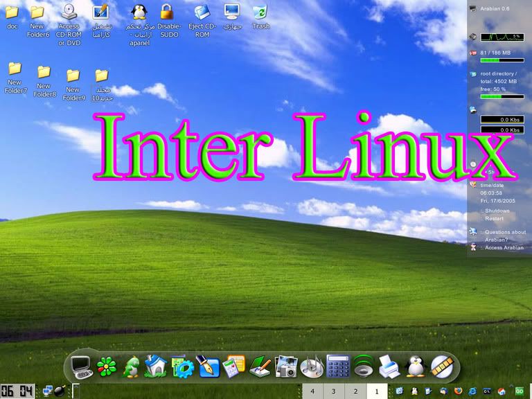Open the music notes CD dock icon
532x399 pixels.
click(312, 366)
